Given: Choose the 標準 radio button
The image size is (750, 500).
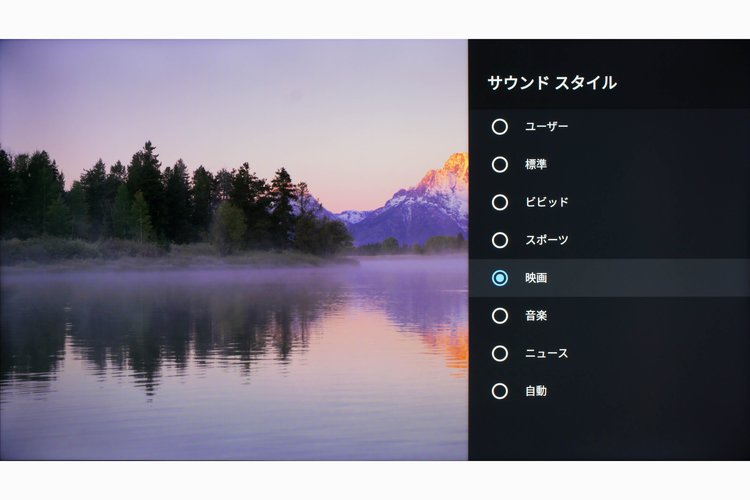Looking at the screenshot, I should (500, 165).
